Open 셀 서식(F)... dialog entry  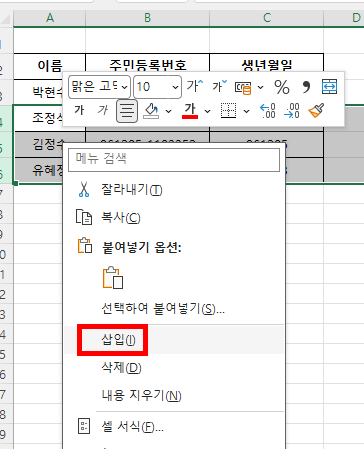pos(174,426)
